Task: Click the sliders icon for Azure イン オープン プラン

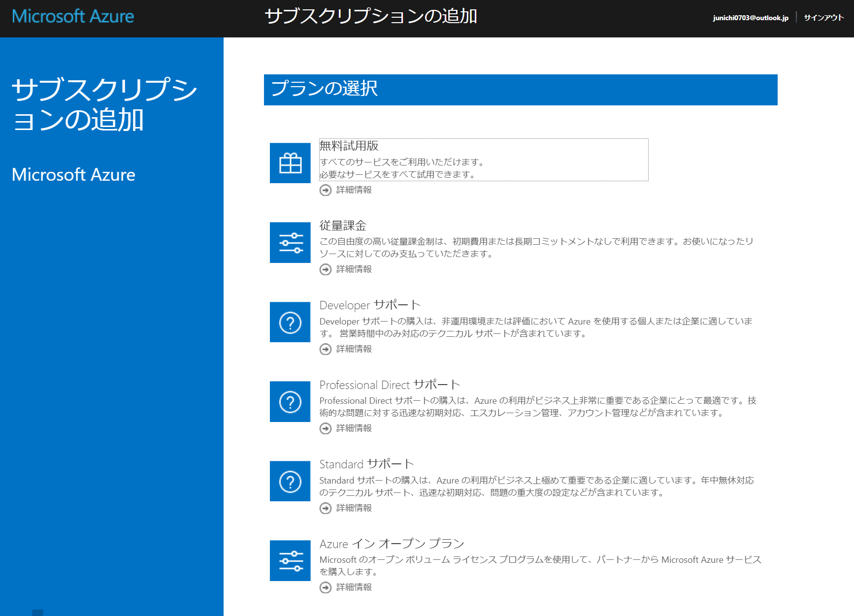Action: point(290,560)
